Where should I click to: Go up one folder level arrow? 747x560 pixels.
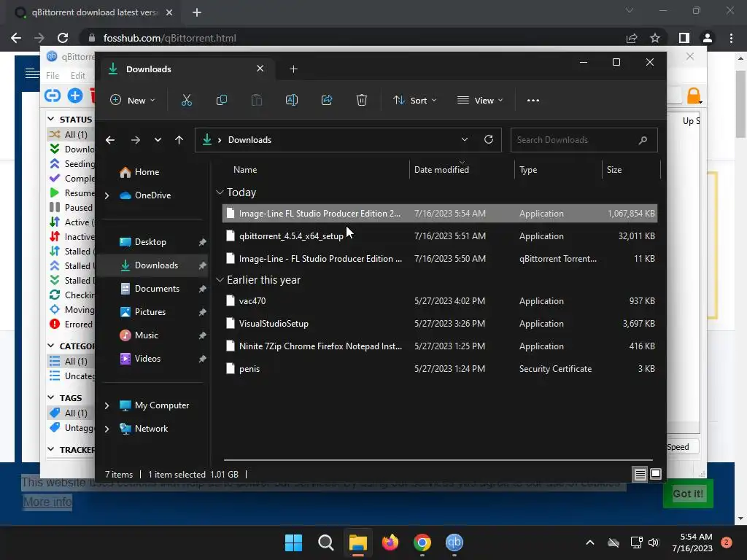pyautogui.click(x=179, y=140)
